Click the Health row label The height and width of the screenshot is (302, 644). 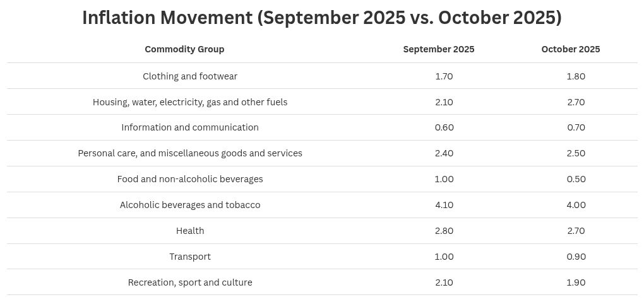(190, 231)
